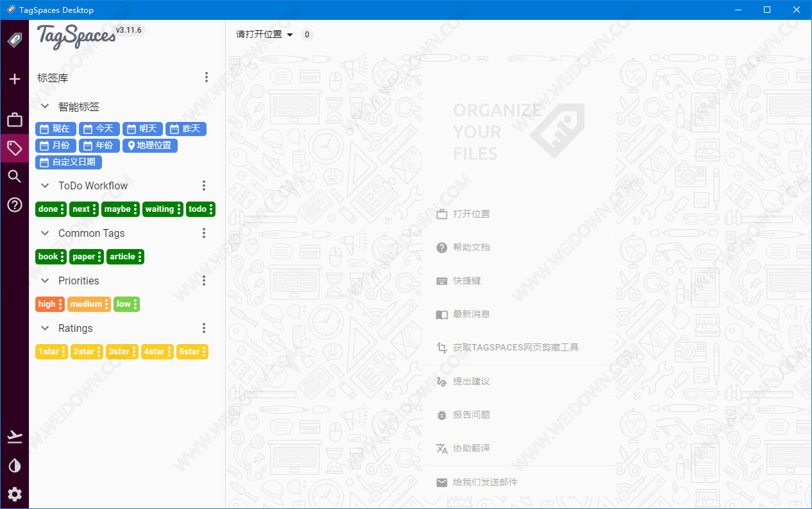Viewport: 812px width, 509px height.
Task: Collapse the ToDo Workflow tag group
Action: [45, 185]
